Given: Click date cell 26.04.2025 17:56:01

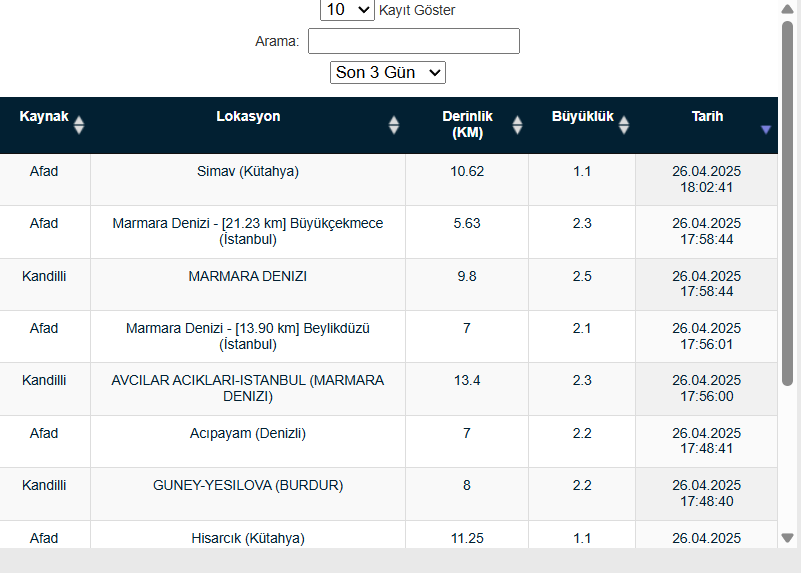Looking at the screenshot, I should click(x=706, y=336).
